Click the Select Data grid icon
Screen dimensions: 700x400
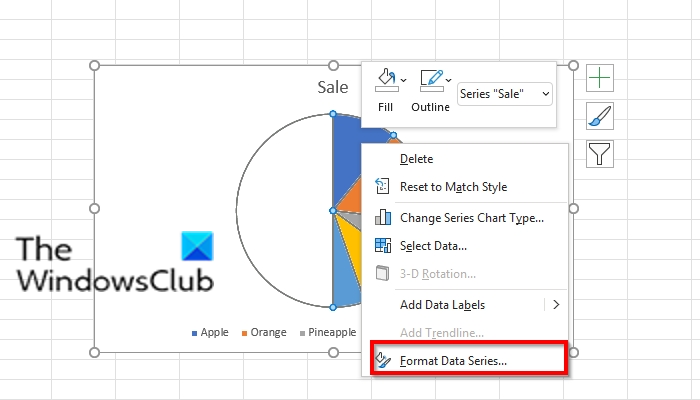[383, 246]
